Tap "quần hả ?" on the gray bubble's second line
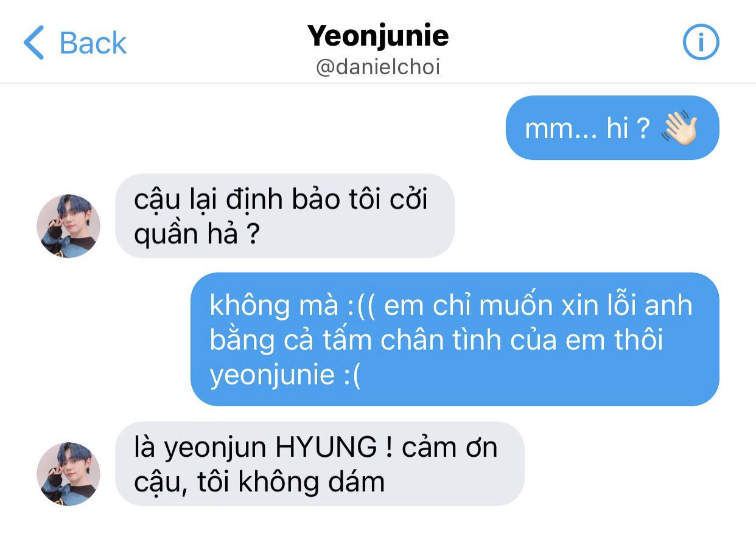756x534 pixels. (x=195, y=235)
